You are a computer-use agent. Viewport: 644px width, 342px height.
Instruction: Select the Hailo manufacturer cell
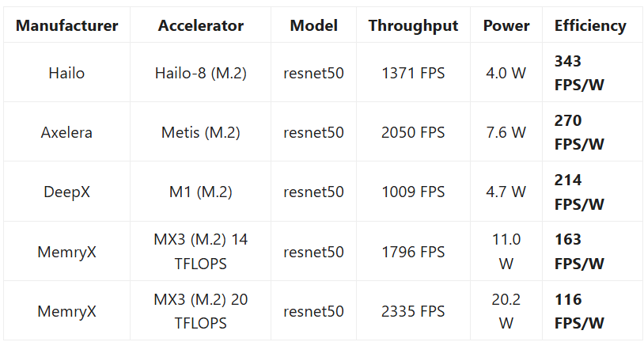click(66, 73)
